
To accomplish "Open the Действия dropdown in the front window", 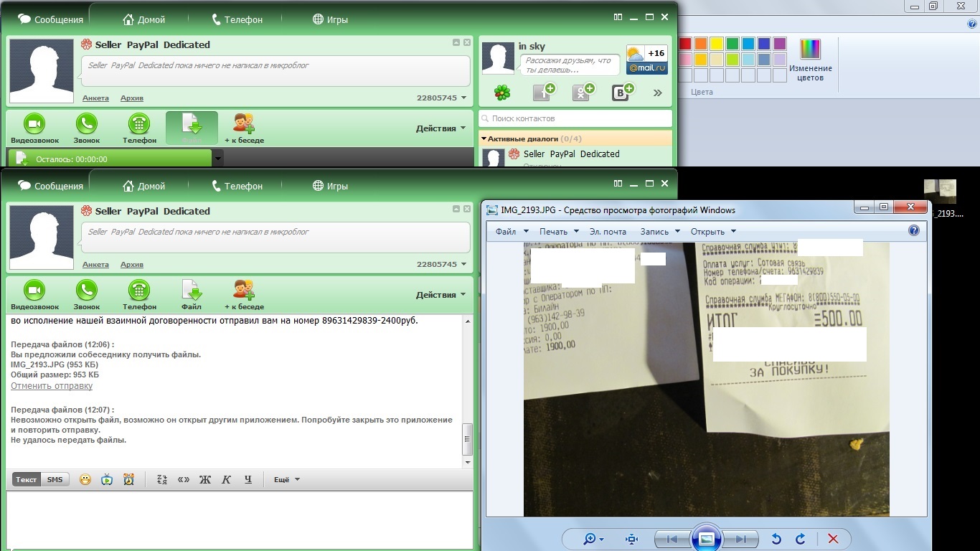I will pos(440,295).
